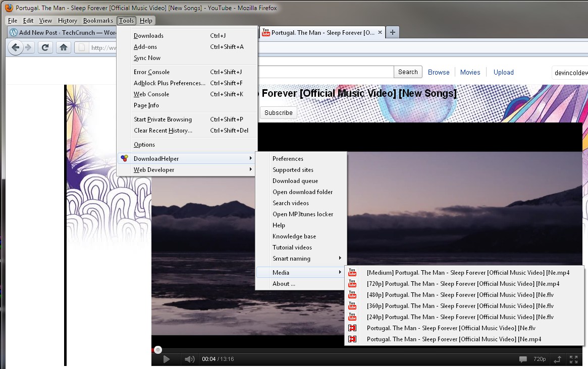Open the Upload link
This screenshot has width=588, height=369.
pos(503,72)
